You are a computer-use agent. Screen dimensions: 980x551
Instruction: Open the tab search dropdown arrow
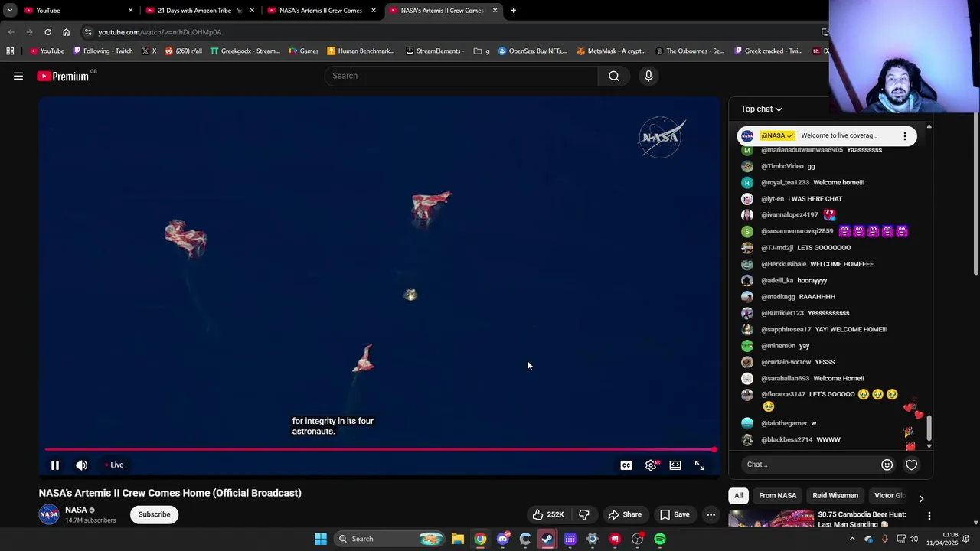tap(10, 11)
